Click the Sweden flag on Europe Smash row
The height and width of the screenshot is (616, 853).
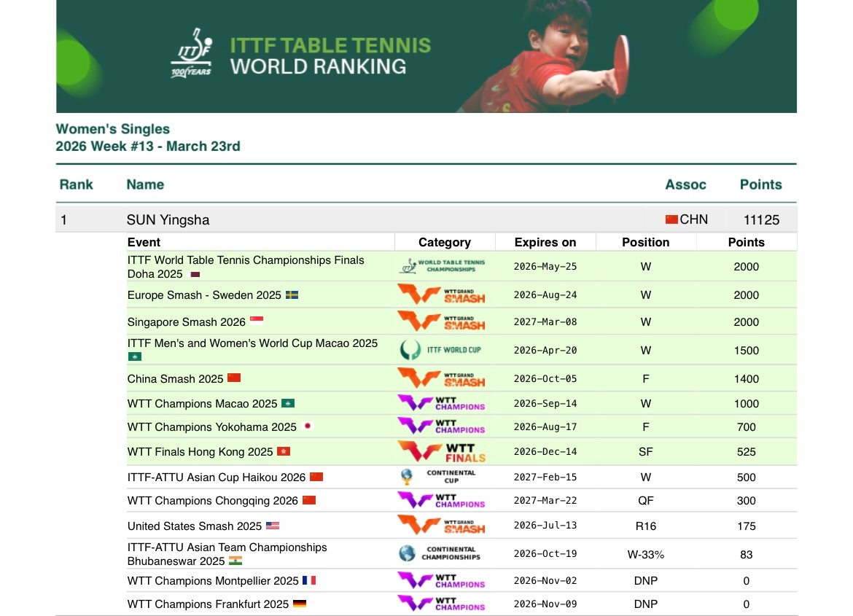(292, 295)
